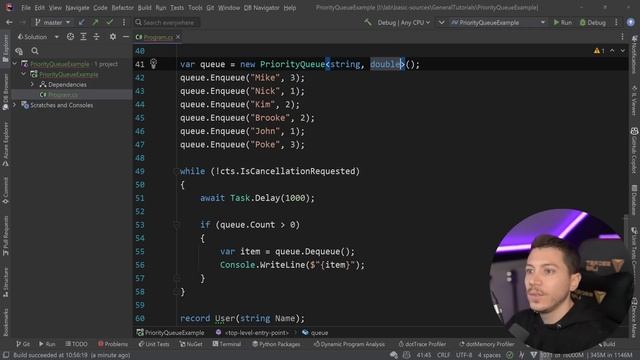
Task: Click the search icon in Solution panel
Action: pyautogui.click(x=35, y=51)
